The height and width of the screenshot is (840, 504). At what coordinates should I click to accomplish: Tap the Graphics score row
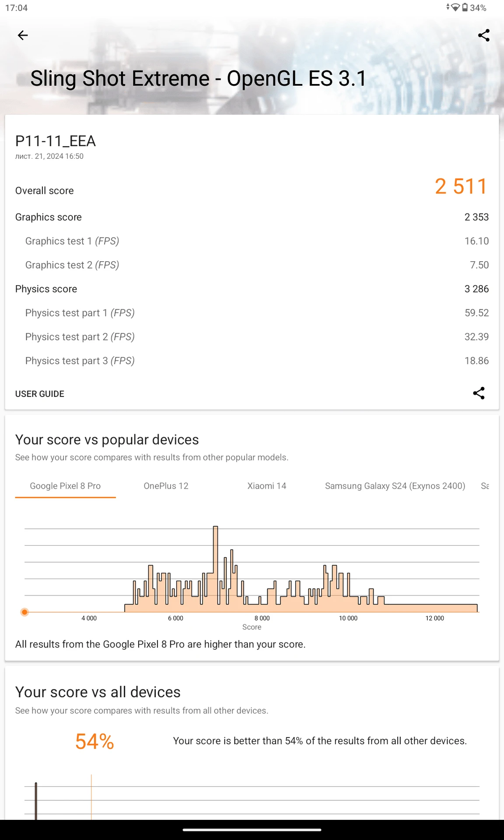click(252, 217)
